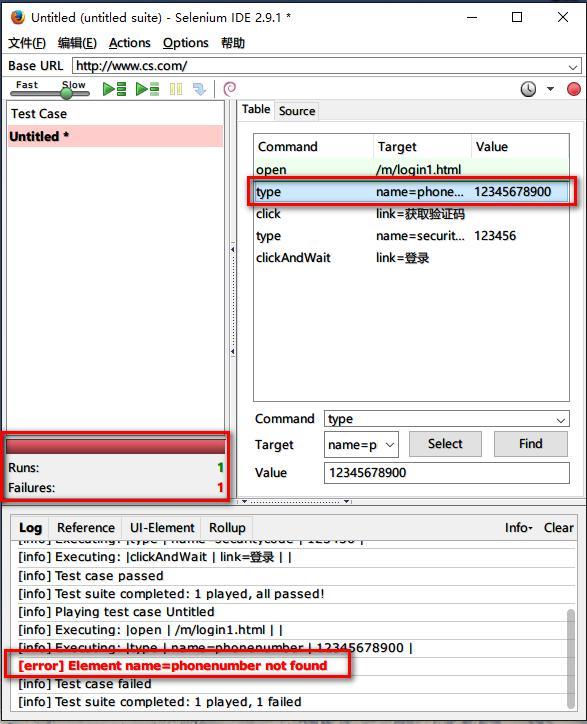Viewport: 587px width, 724px height.
Task: Switch to the Source tab
Action: [x=297, y=111]
